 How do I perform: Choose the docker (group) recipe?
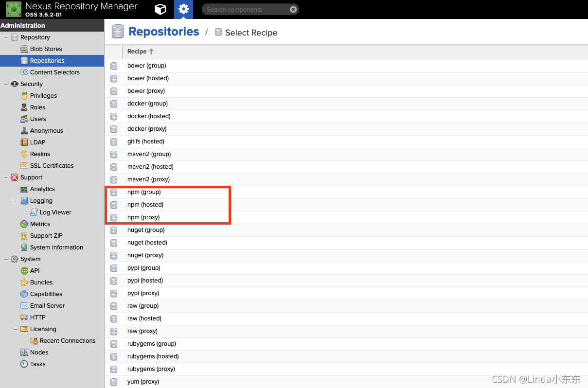[346, 104]
